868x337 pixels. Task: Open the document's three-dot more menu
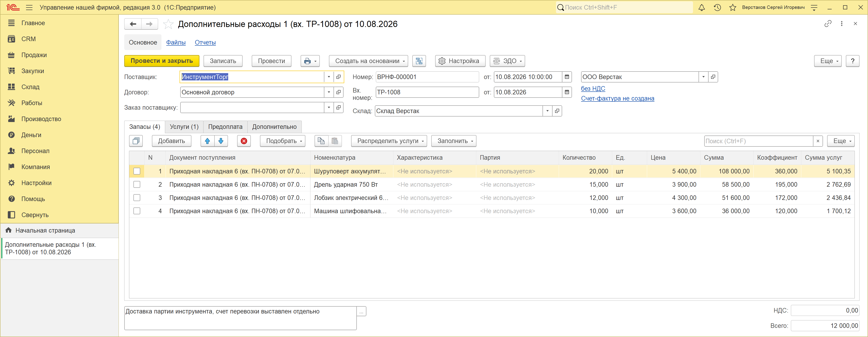842,24
